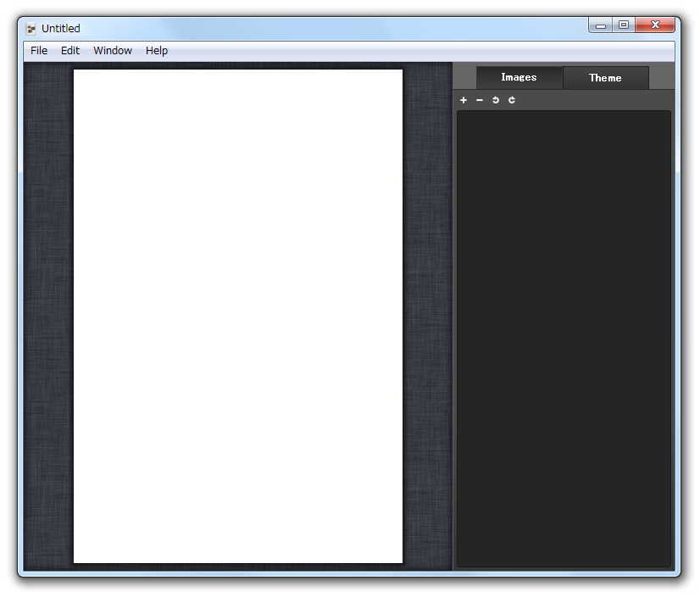Click the add image plus icon
The height and width of the screenshot is (597, 700).
coord(464,100)
